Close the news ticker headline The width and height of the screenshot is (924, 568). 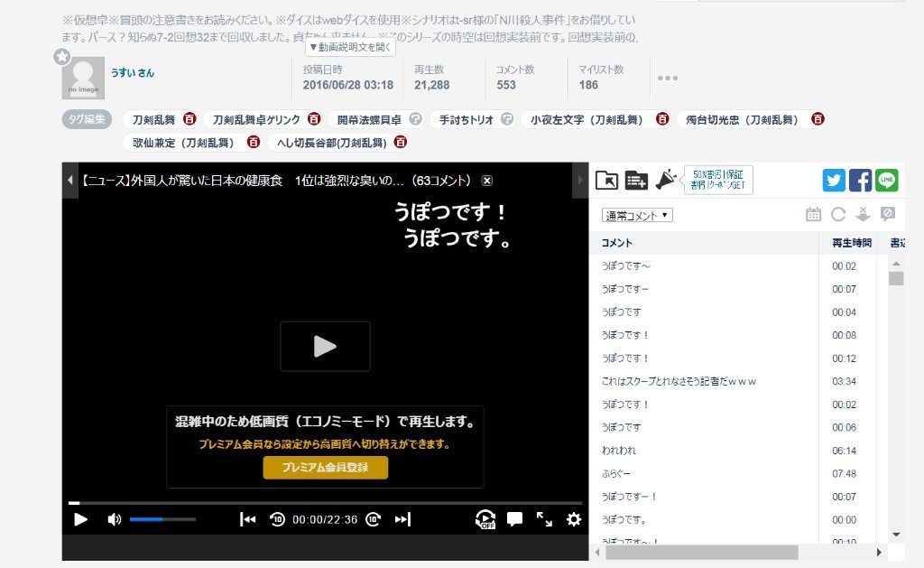point(486,181)
